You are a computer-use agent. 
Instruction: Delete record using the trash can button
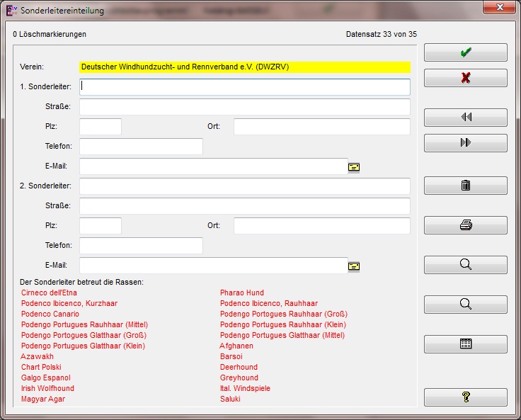pyautogui.click(x=466, y=186)
